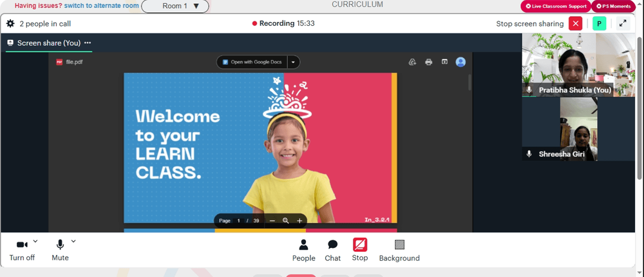Click the red X stop sharing button
Screen dimensions: 644x277
[575, 23]
